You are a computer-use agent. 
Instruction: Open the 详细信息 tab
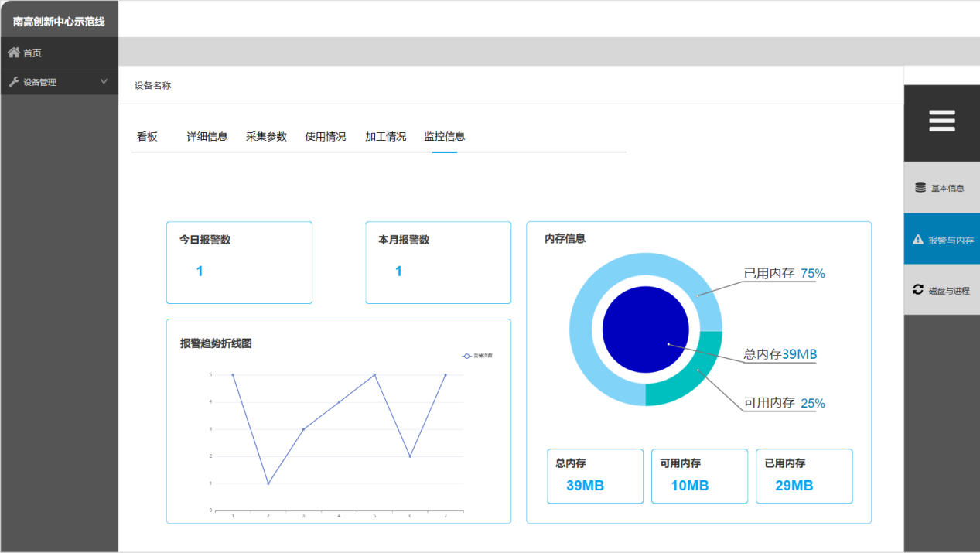[x=207, y=137]
